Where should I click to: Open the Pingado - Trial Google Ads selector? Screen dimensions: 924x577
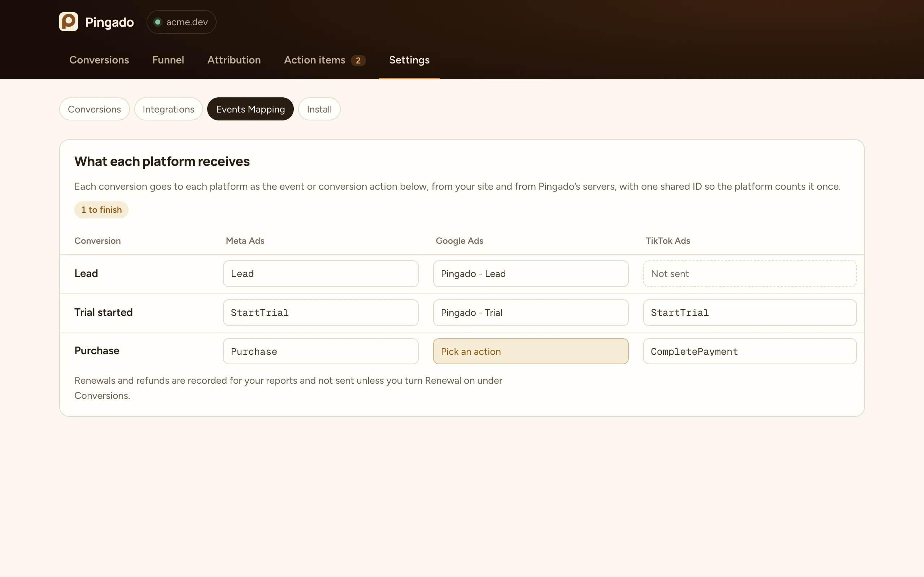click(531, 313)
